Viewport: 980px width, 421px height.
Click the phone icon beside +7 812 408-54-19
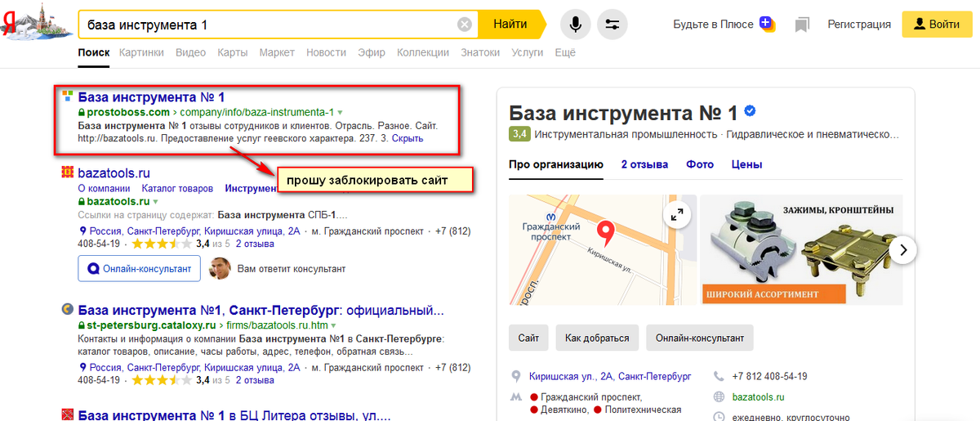(x=719, y=377)
